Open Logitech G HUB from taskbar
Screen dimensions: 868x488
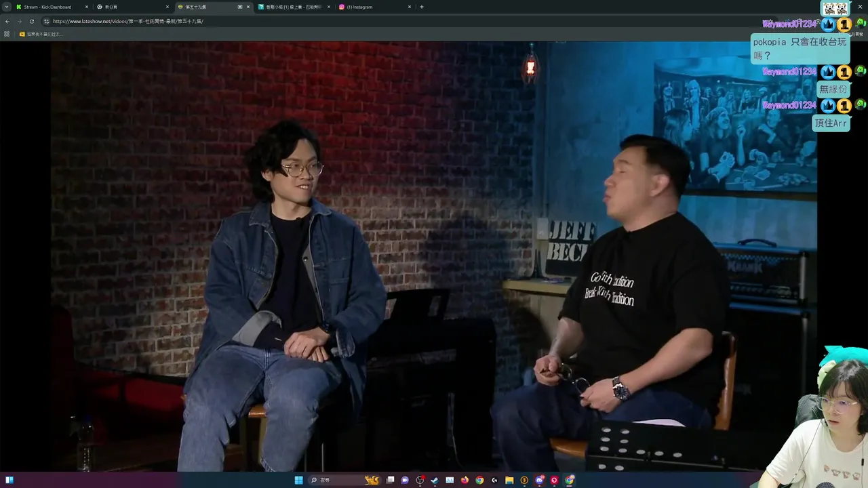pos(494,480)
